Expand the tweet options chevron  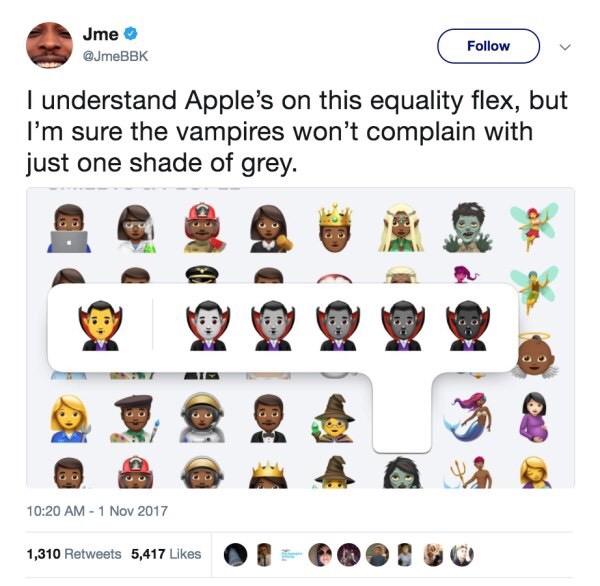(x=565, y=47)
